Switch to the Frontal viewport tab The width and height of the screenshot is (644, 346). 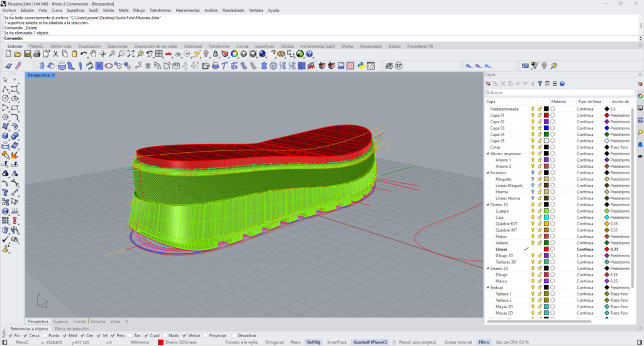point(79,321)
